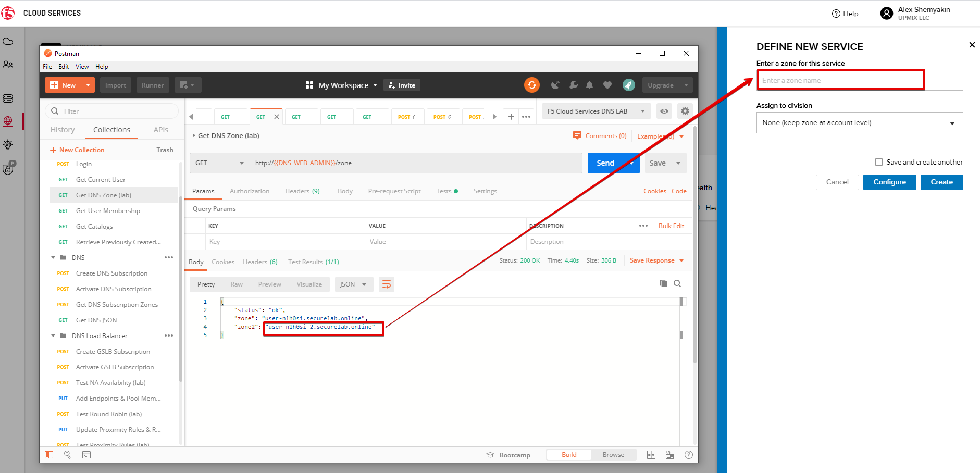The height and width of the screenshot is (473, 980).
Task: Toggle Postman sidebar icon in status bar
Action: coord(49,455)
